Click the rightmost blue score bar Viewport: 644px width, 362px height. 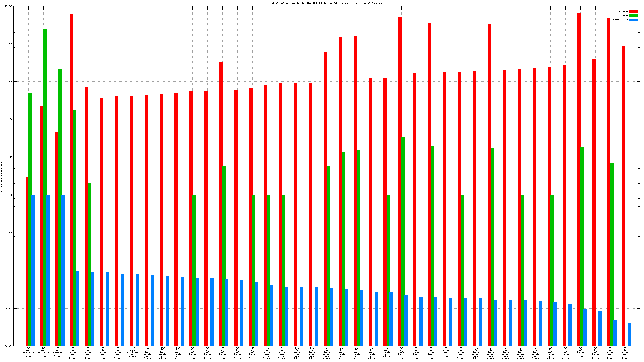(630, 335)
